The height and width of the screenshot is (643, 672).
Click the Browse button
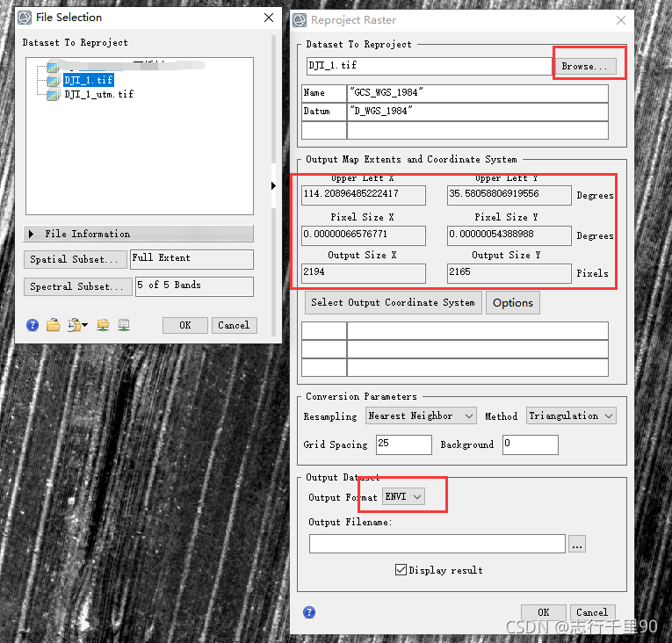tap(585, 66)
